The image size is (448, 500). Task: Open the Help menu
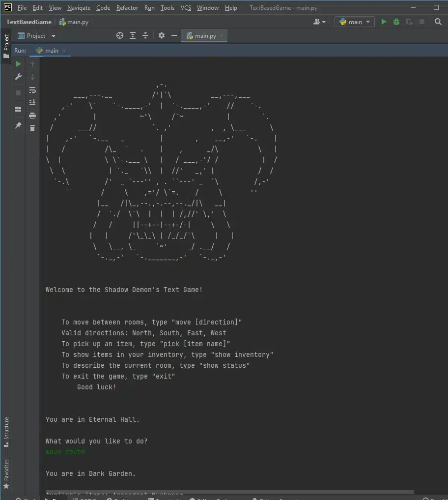tap(231, 8)
